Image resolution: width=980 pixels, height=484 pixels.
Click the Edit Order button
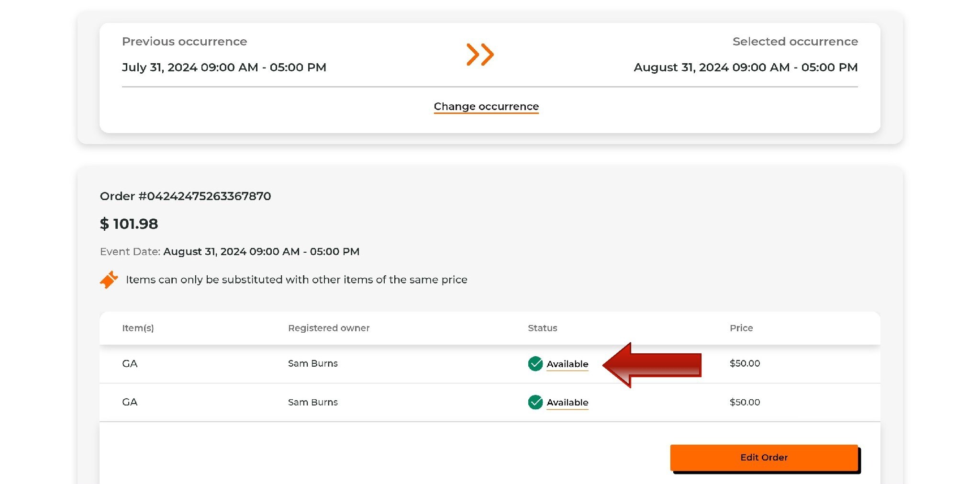pyautogui.click(x=764, y=458)
